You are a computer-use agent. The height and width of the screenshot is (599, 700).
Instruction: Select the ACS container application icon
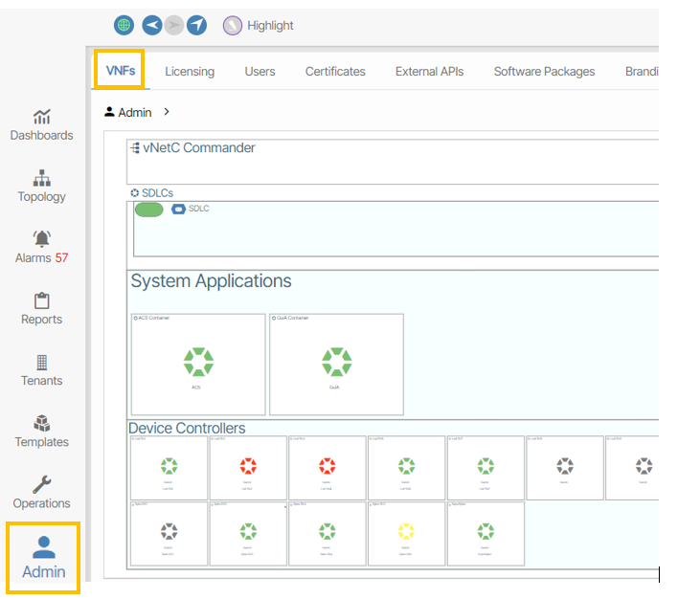(x=198, y=363)
